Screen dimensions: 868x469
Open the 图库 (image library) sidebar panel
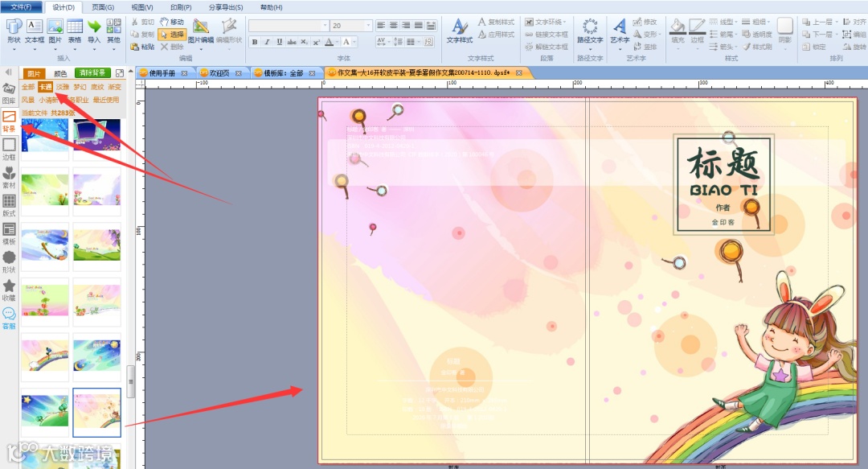[9, 93]
